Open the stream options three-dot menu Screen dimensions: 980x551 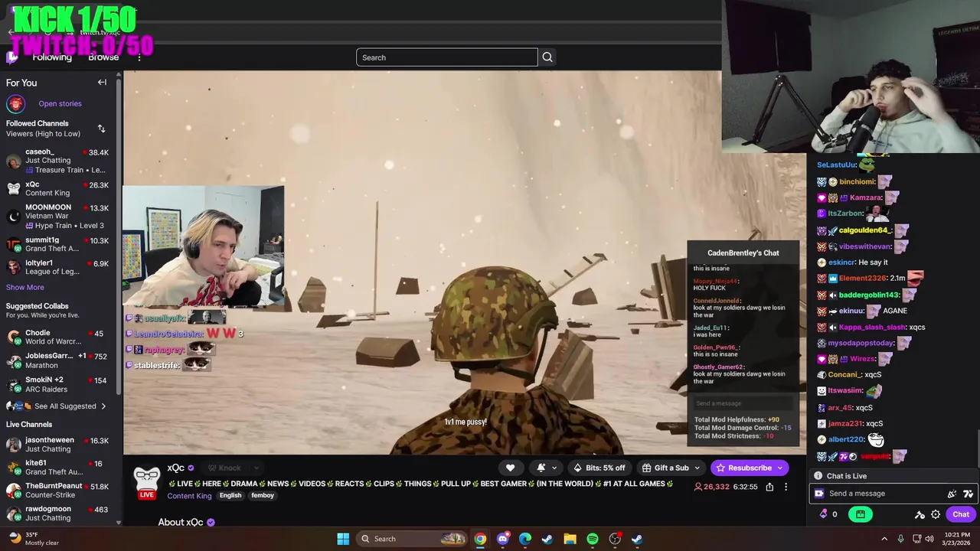click(x=786, y=487)
